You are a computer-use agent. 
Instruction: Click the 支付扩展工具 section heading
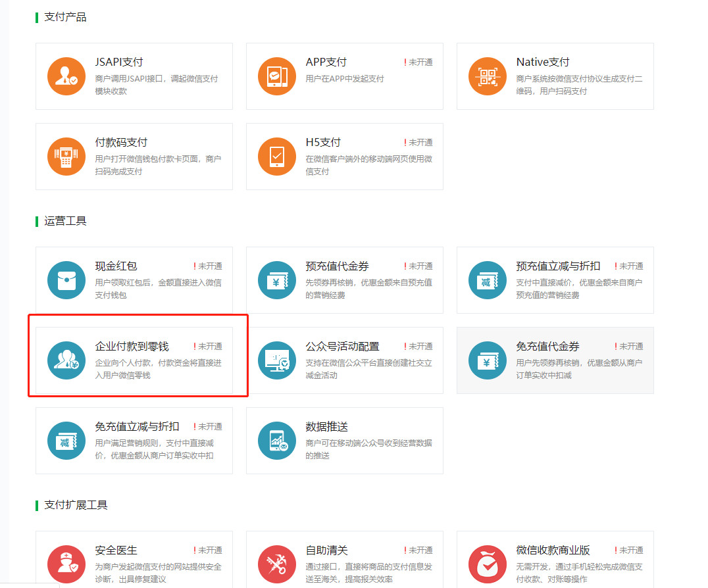76,505
